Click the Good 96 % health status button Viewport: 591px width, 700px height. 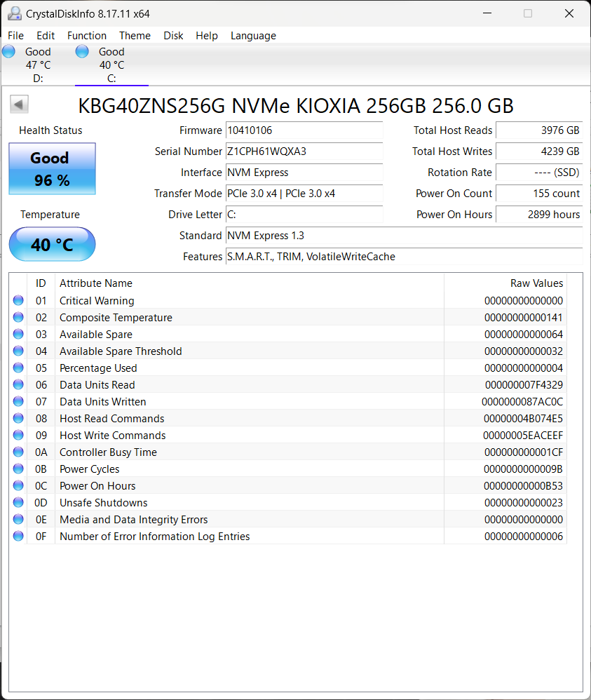tap(52, 169)
